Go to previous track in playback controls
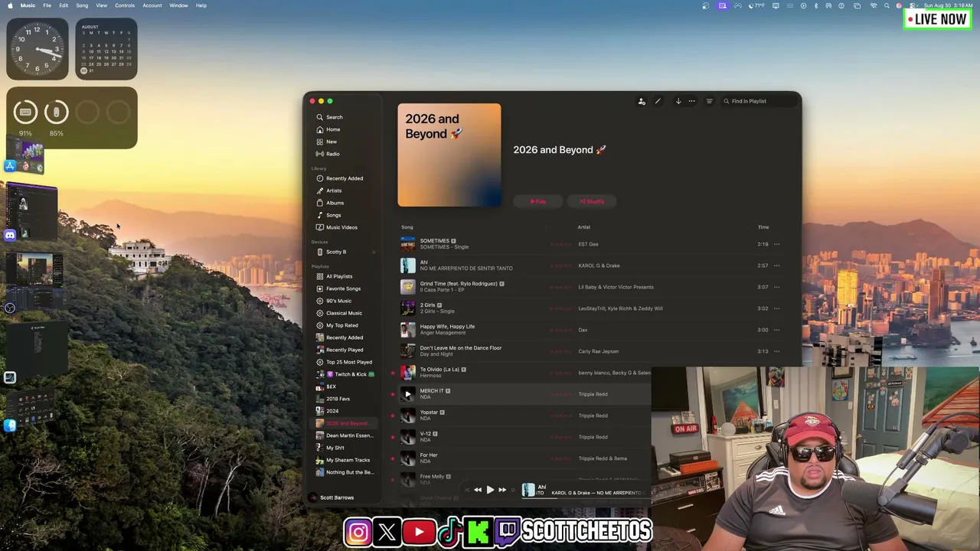The width and height of the screenshot is (980, 551). pyautogui.click(x=478, y=490)
